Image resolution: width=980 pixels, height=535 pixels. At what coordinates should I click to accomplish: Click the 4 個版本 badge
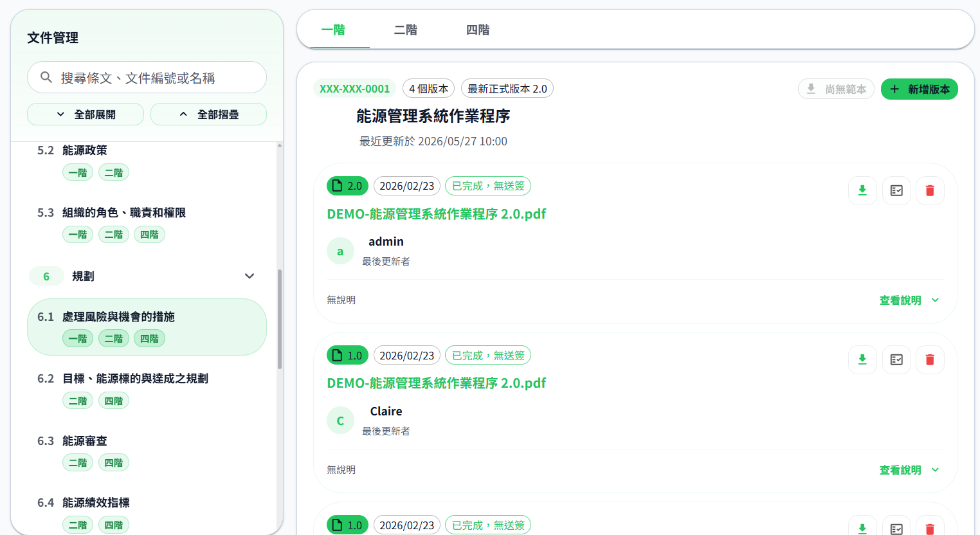pyautogui.click(x=429, y=89)
